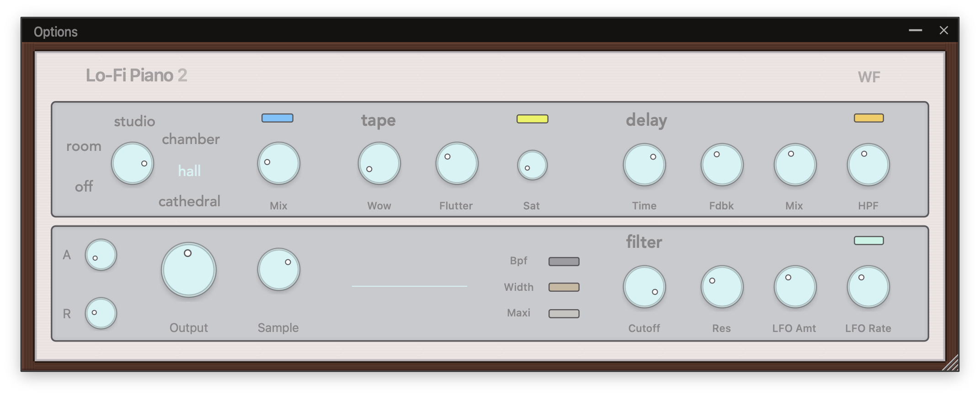Toggle the Width switch

pos(564,287)
